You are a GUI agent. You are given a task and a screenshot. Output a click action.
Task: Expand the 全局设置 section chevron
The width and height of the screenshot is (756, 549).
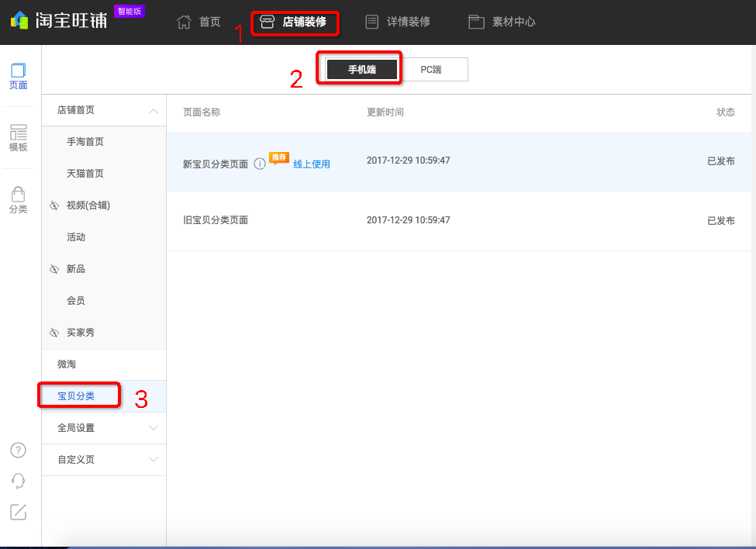[x=154, y=427]
